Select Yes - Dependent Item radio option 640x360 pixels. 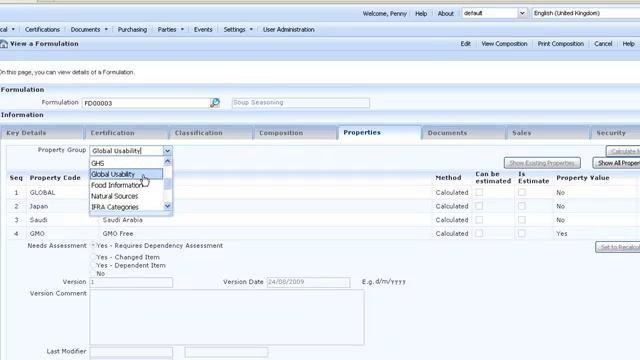click(93, 265)
